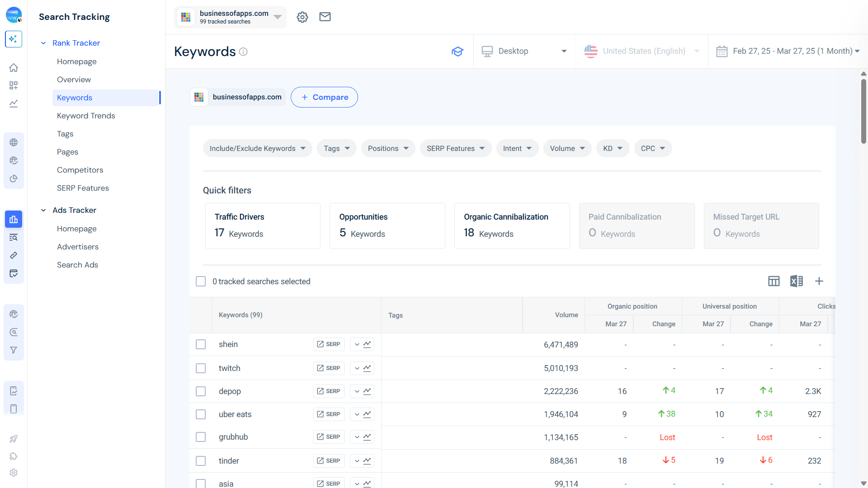Click the Compare button
868x488 pixels.
pos(324,97)
